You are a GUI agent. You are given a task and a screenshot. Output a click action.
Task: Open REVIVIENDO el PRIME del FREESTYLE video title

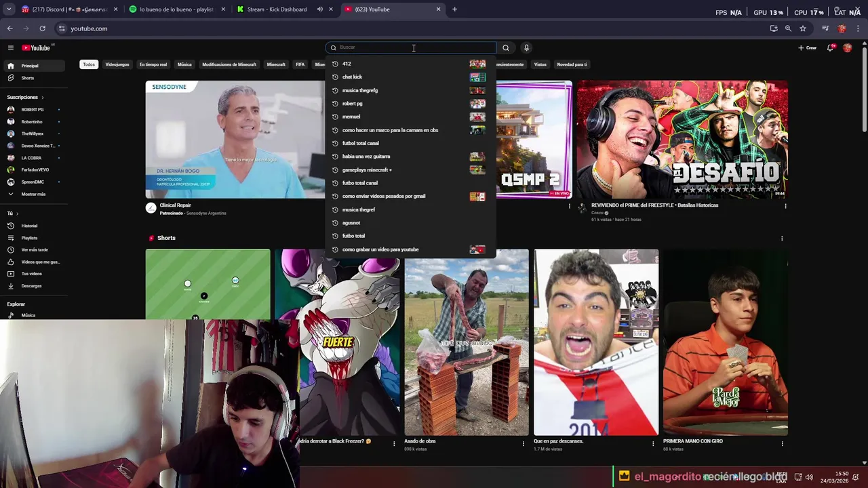pos(654,205)
